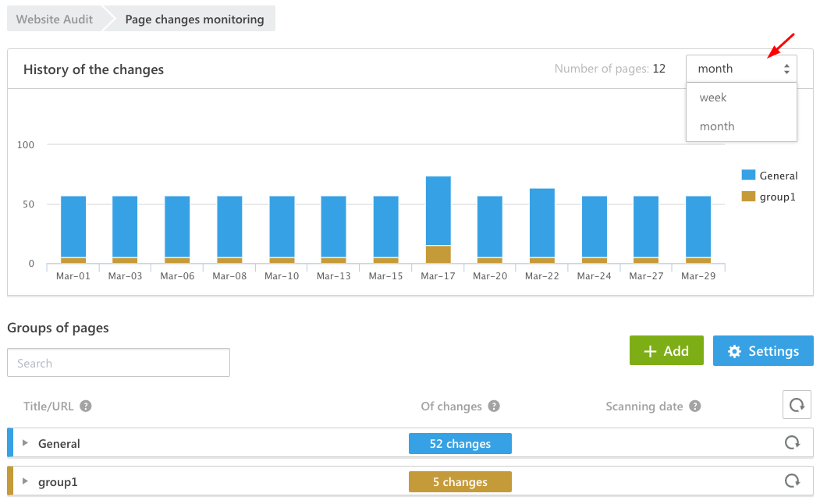Open the 5 changes badge
The image size is (820, 504).
(x=460, y=481)
